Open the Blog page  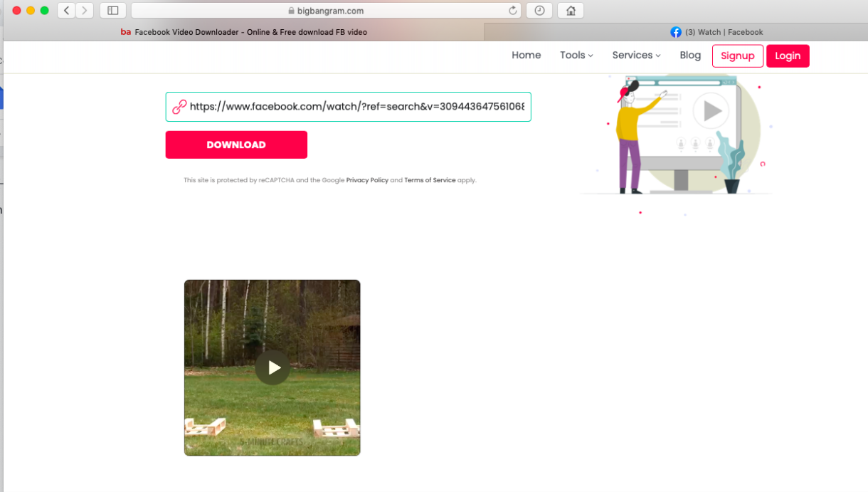(x=689, y=55)
